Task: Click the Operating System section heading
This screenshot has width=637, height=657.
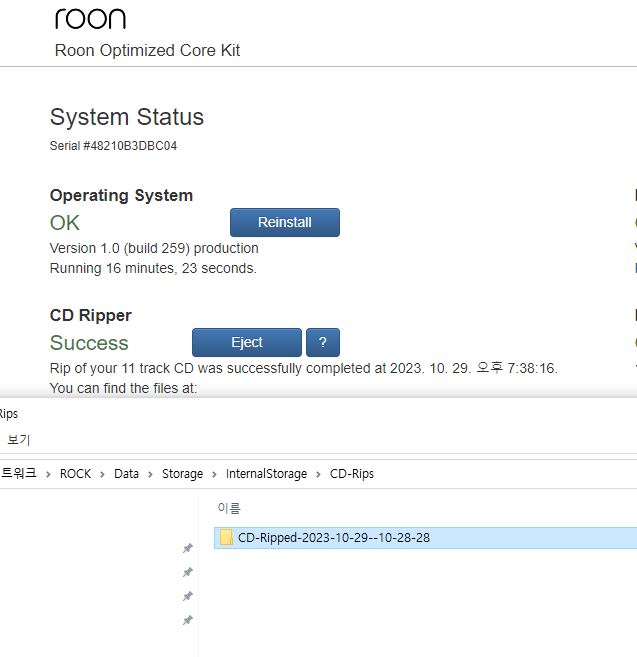Action: 121,196
